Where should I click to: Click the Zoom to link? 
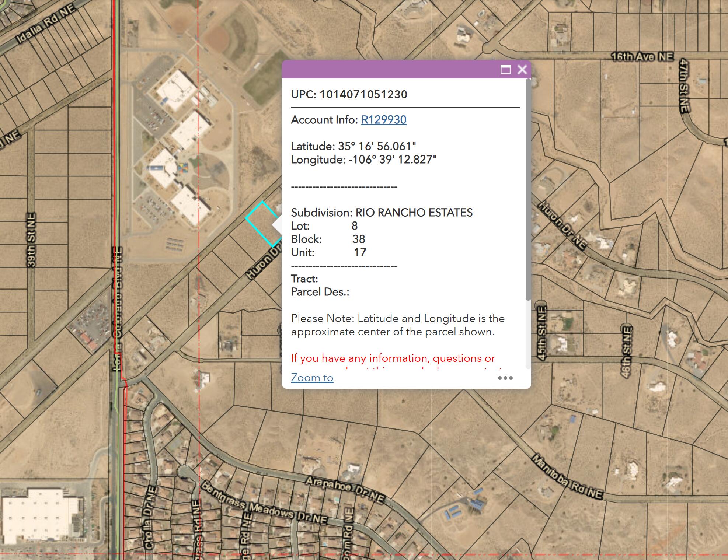[x=312, y=378]
